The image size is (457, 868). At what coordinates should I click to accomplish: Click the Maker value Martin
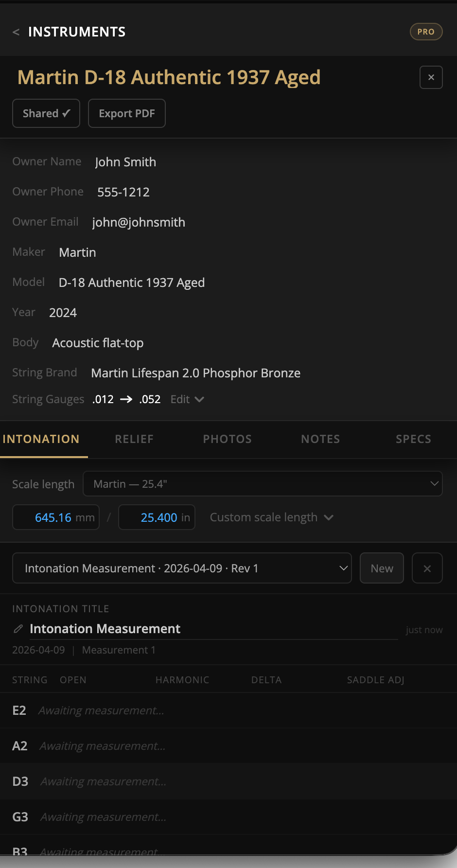tap(77, 252)
